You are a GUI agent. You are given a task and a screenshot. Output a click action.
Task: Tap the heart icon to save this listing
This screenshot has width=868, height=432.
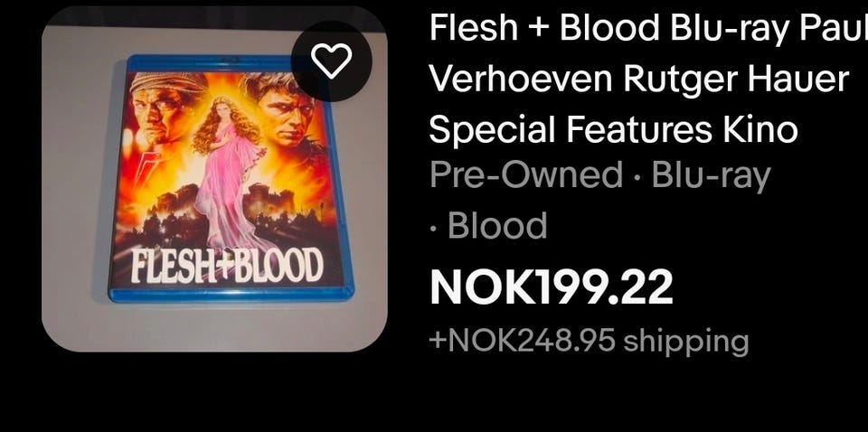pyautogui.click(x=331, y=61)
